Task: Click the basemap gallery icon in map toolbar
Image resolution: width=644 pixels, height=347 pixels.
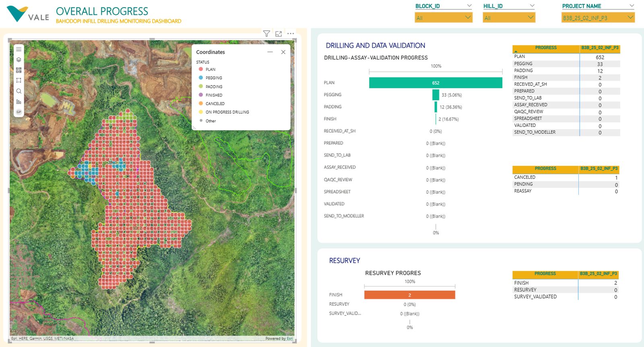Action: pyautogui.click(x=19, y=70)
